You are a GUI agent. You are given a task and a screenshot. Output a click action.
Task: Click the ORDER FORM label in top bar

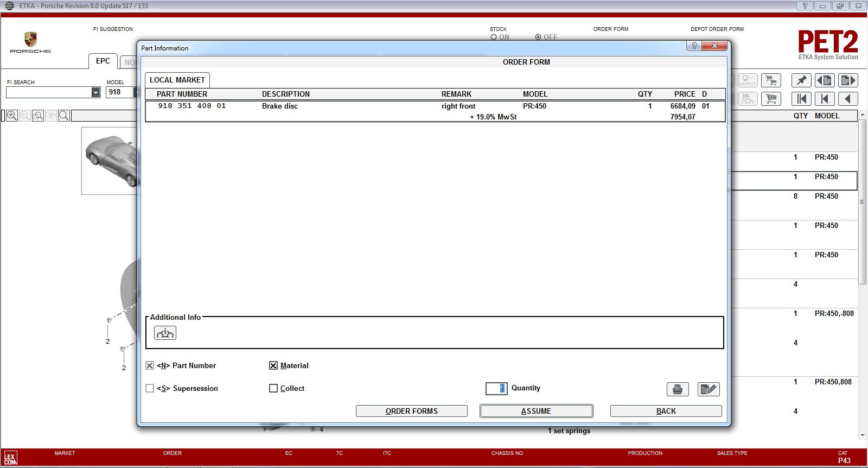[611, 29]
